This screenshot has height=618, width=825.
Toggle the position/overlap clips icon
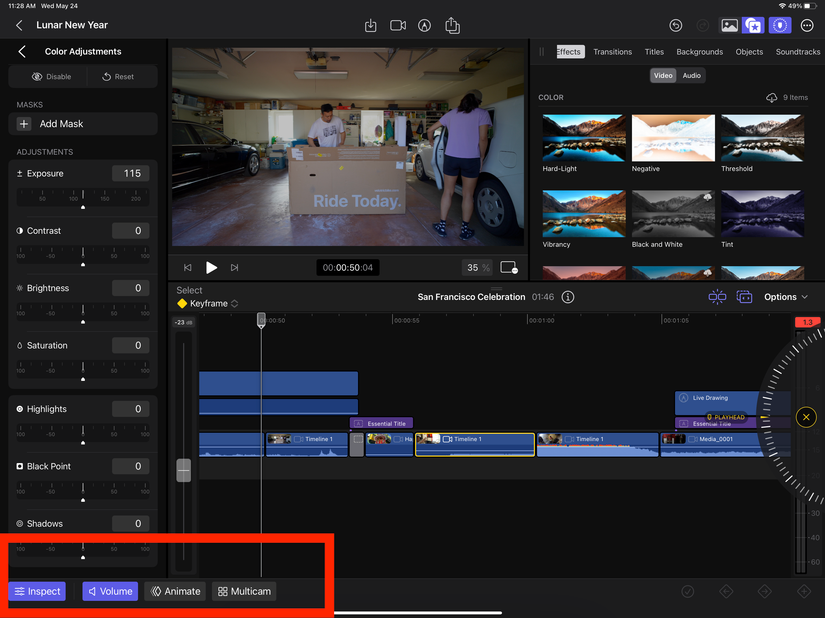(744, 297)
